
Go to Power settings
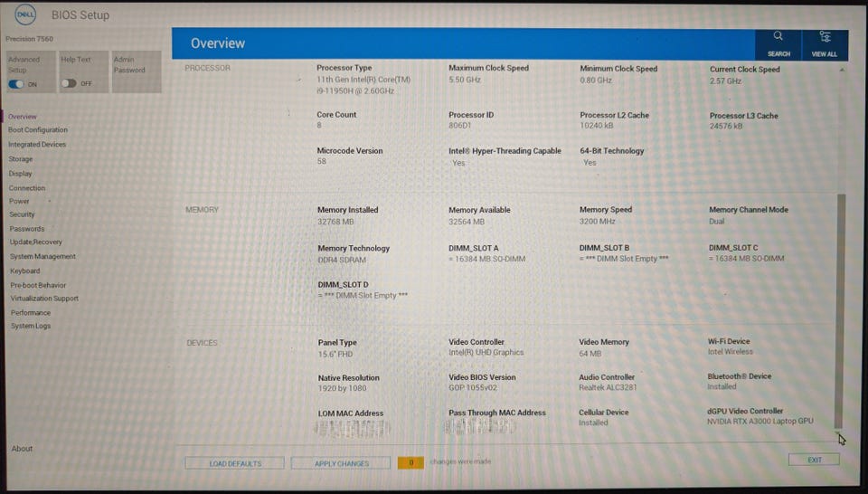tap(19, 201)
